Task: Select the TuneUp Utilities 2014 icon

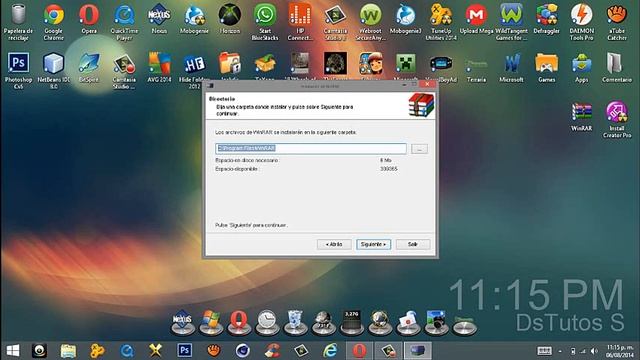Action: 441,22
